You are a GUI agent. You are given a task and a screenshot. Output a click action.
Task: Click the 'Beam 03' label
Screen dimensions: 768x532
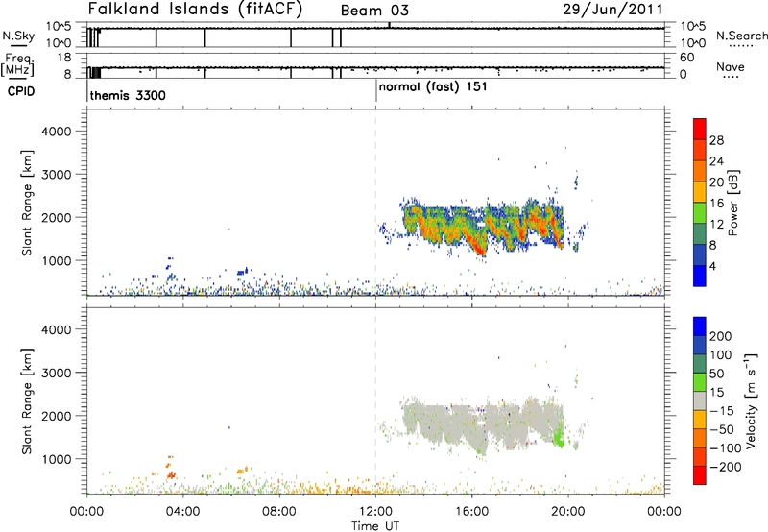click(374, 11)
